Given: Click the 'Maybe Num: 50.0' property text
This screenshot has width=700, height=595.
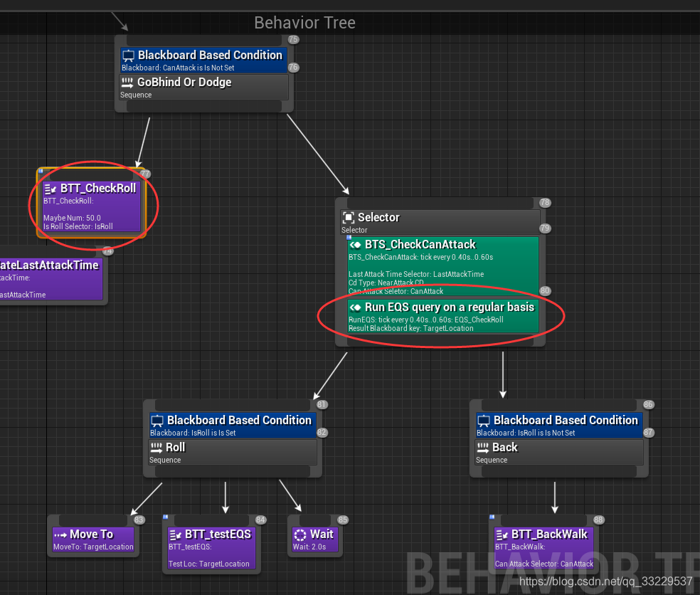Looking at the screenshot, I should pos(72,218).
